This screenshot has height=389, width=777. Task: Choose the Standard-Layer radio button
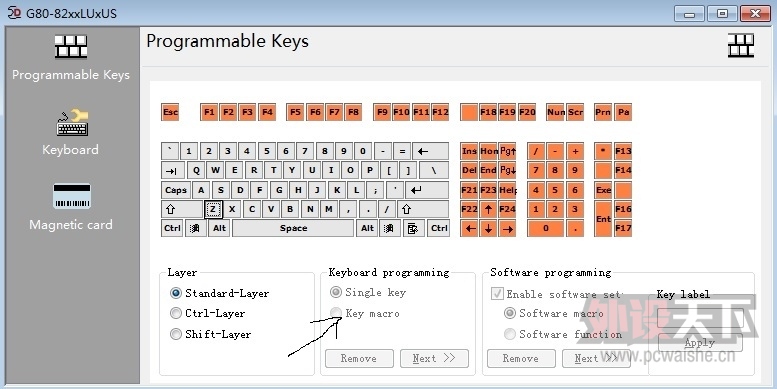[x=176, y=293]
